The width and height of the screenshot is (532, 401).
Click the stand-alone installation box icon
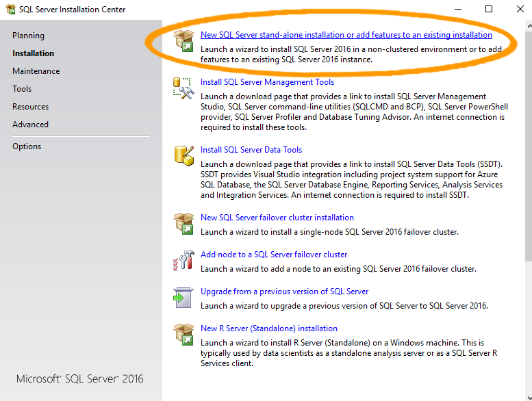(x=183, y=40)
